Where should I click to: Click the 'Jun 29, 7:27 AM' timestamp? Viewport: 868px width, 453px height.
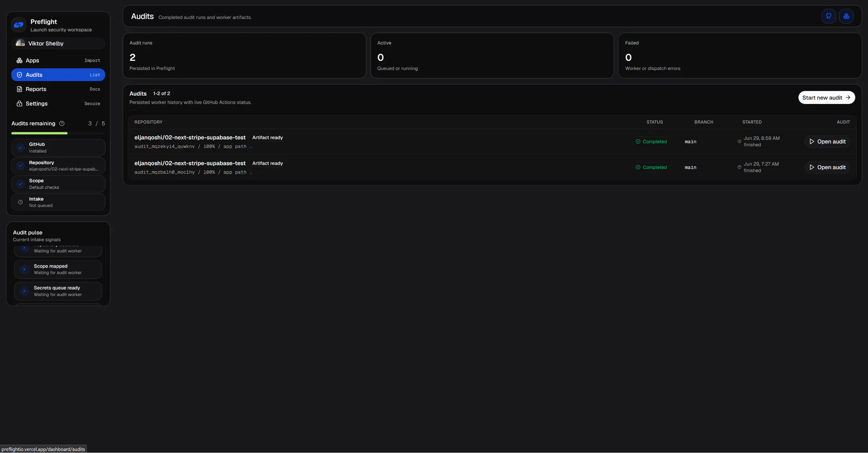click(x=761, y=164)
